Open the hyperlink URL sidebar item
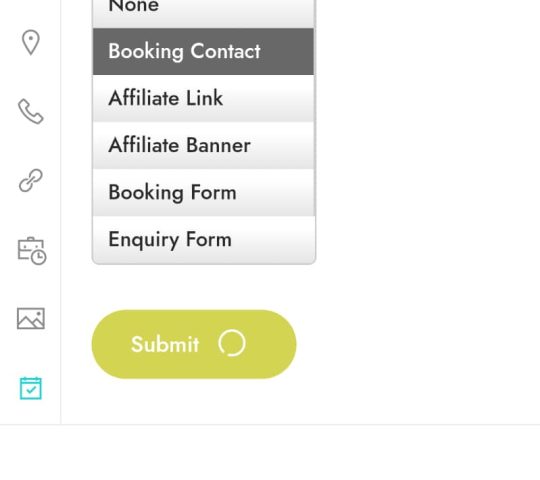The image size is (540, 480). point(31,180)
